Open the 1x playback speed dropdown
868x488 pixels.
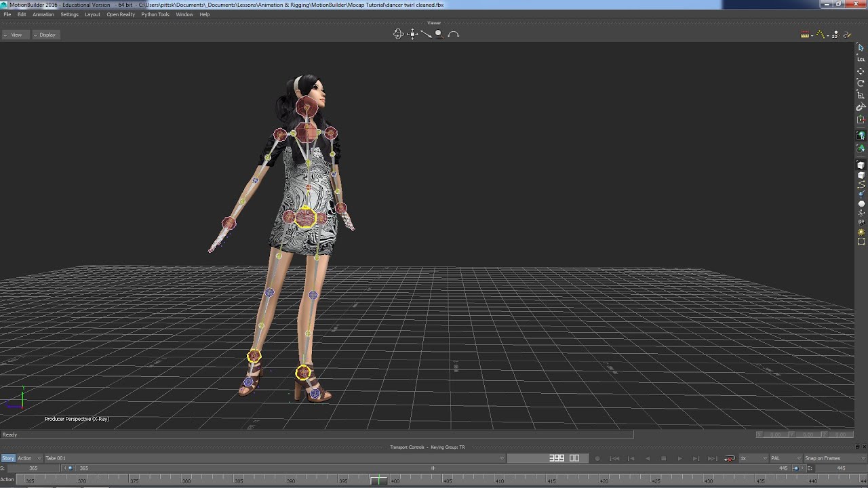(x=753, y=458)
